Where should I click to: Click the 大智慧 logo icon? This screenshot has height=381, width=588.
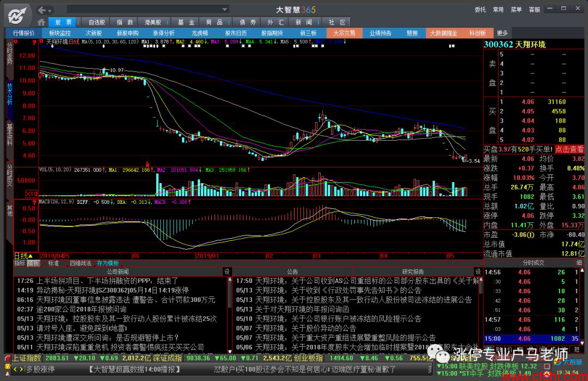(17, 15)
